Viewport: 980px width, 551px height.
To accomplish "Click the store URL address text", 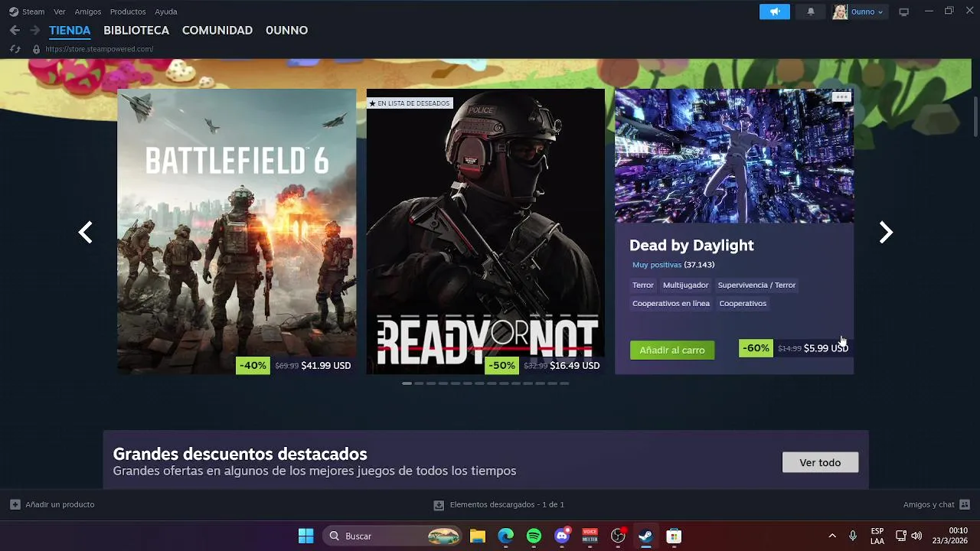I will [100, 49].
